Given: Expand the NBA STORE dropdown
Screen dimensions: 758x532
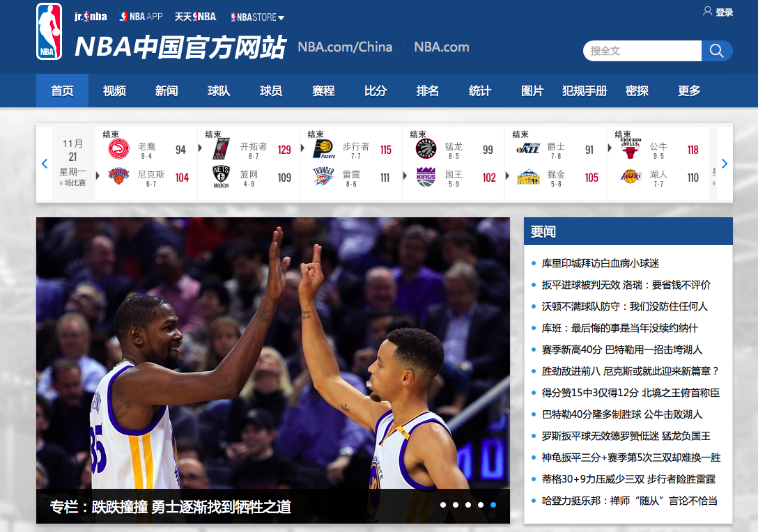Looking at the screenshot, I should 257,17.
